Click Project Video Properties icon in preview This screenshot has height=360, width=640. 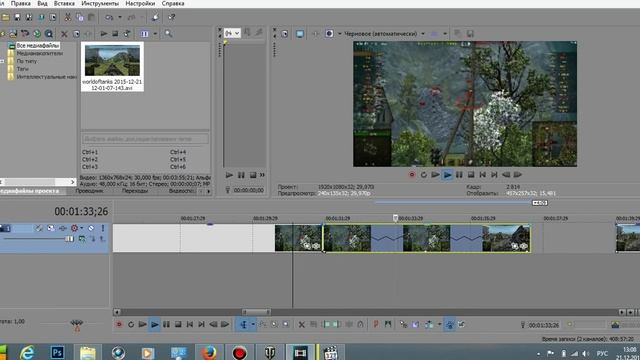pos(284,34)
